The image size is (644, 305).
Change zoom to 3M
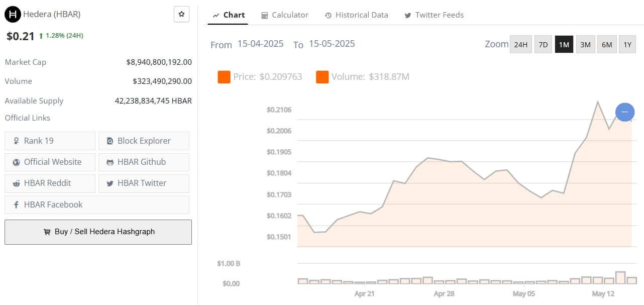click(x=585, y=44)
